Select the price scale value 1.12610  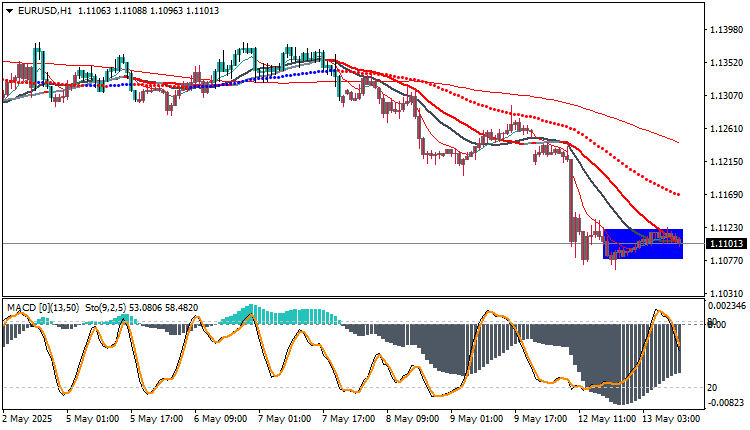[x=726, y=129]
